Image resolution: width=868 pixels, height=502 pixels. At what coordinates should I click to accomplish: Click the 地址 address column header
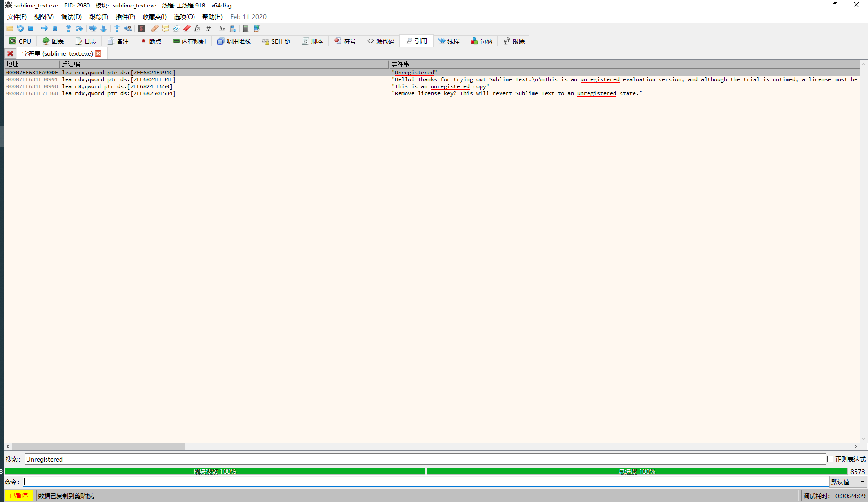pos(32,64)
